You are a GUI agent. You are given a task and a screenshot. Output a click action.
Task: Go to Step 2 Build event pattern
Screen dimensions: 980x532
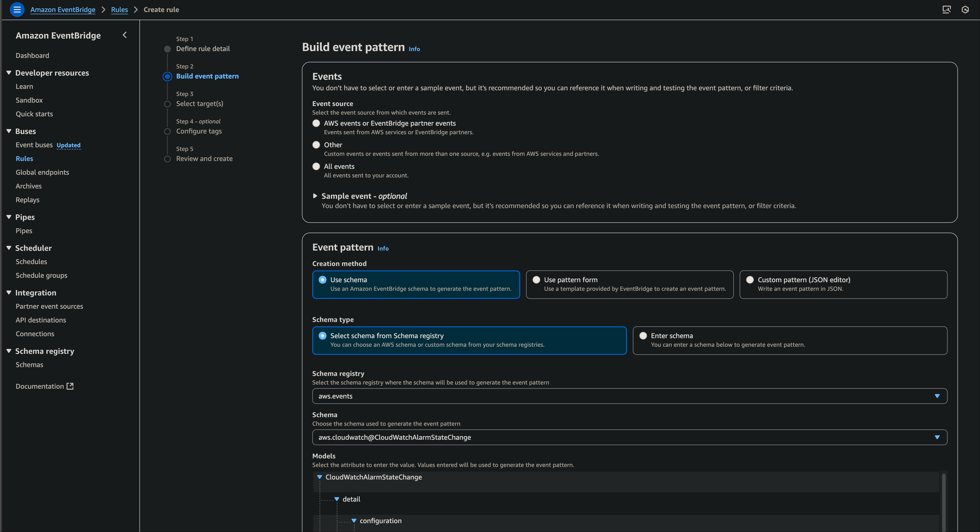pyautogui.click(x=207, y=76)
